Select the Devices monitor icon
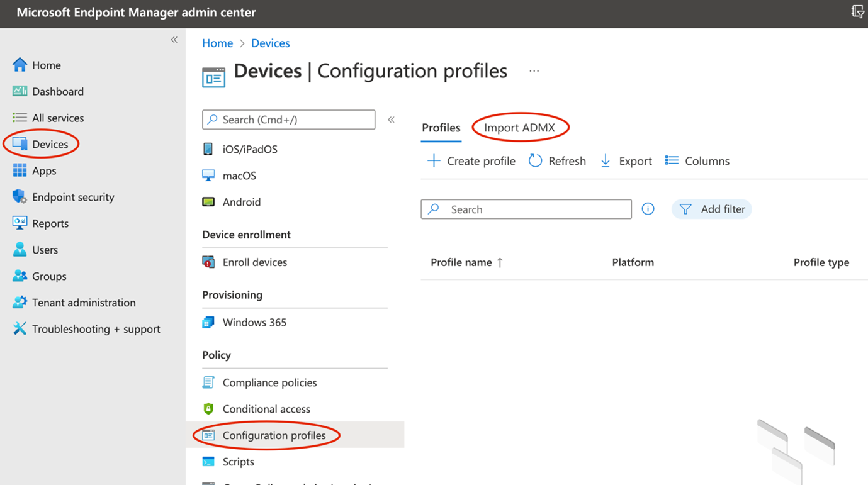868x485 pixels. pos(20,144)
